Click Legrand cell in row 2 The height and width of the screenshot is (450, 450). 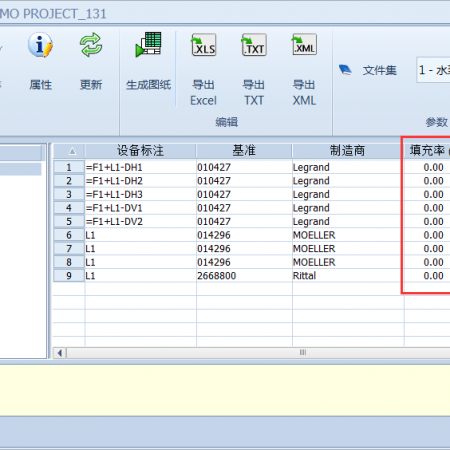[348, 181]
